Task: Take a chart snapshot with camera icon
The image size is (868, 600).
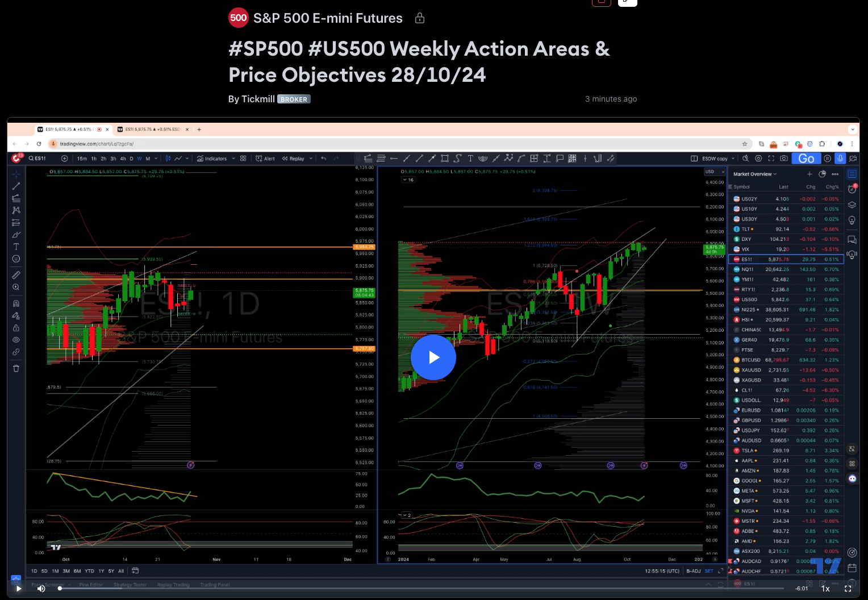Action: (784, 159)
